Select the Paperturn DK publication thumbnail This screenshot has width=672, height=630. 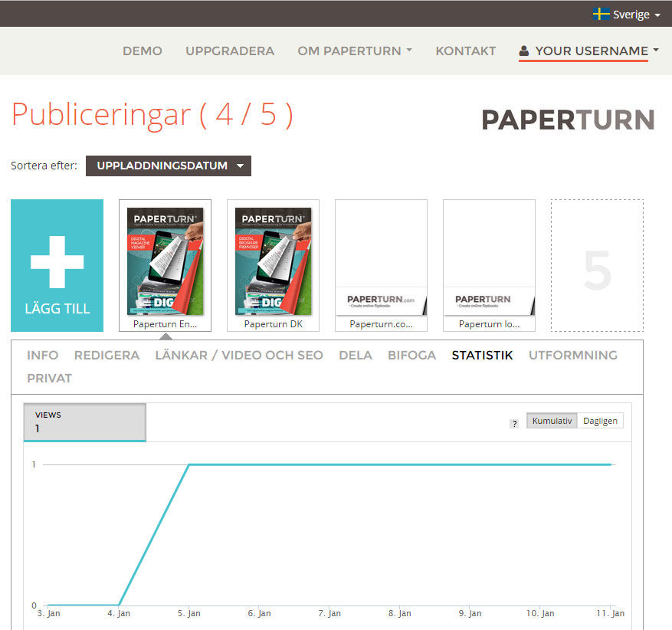tap(273, 265)
